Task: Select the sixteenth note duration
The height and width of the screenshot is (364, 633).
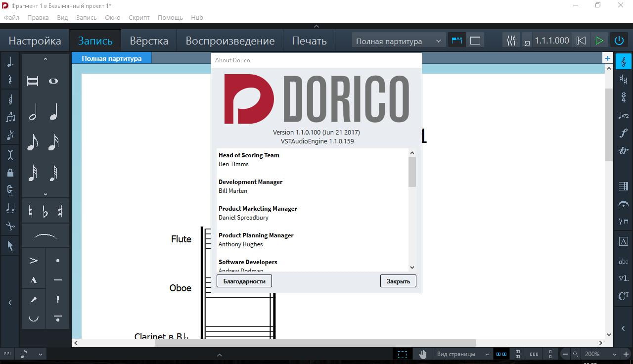Action: click(53, 142)
